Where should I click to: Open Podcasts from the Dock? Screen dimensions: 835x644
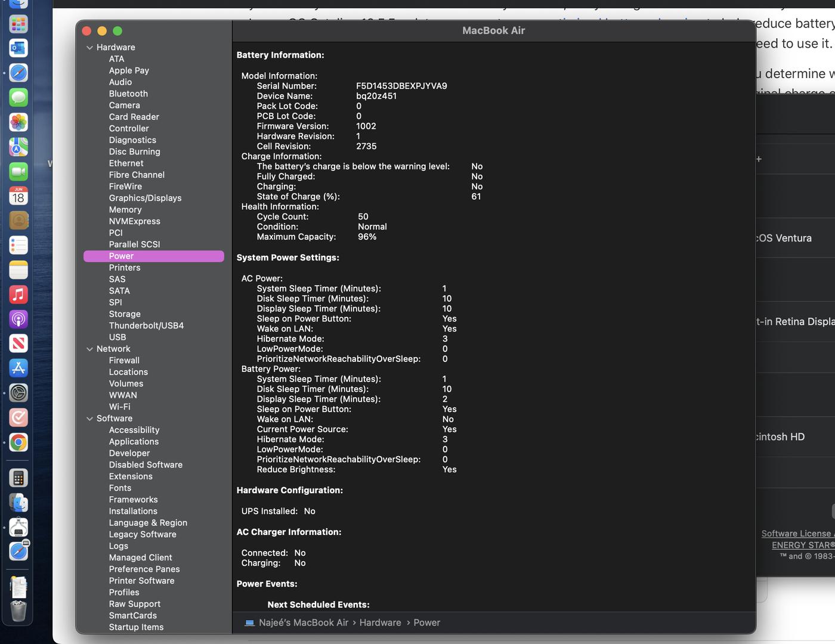[18, 319]
